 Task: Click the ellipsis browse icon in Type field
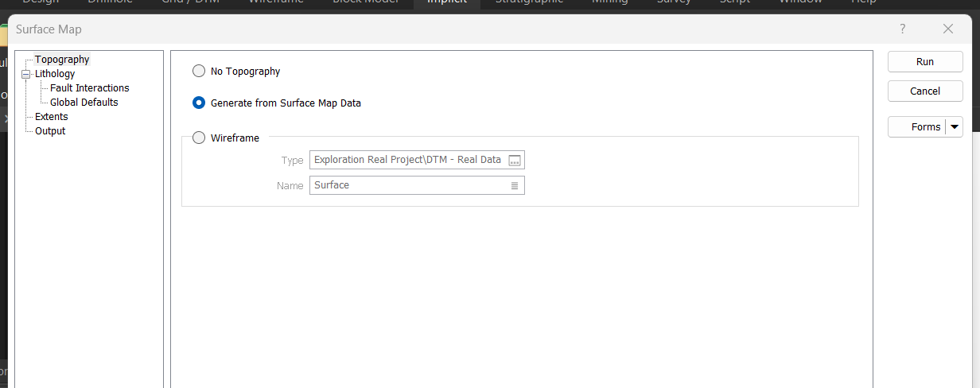click(x=515, y=161)
